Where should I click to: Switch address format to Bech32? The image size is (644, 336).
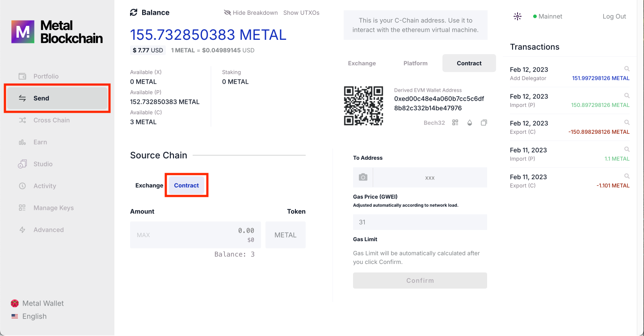(x=434, y=123)
